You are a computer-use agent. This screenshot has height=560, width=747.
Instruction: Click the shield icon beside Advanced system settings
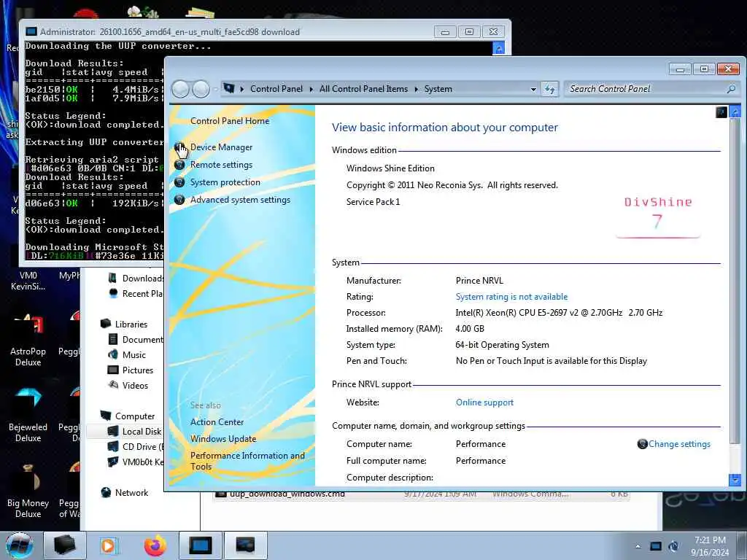179,200
